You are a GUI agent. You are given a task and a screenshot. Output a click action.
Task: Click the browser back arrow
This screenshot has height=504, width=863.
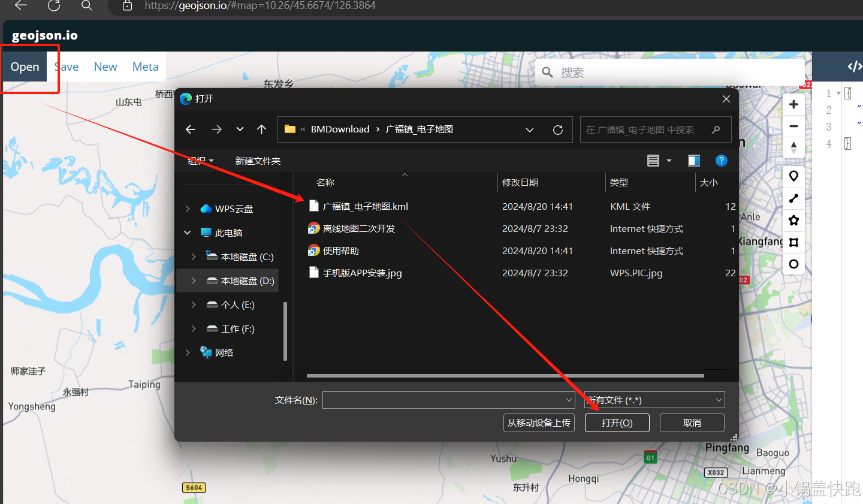(x=21, y=5)
